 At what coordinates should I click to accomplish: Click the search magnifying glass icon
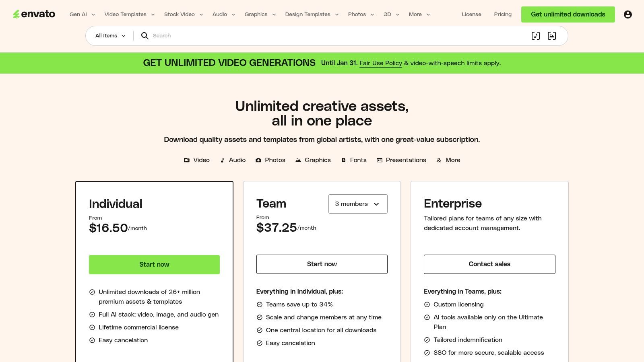[x=144, y=36]
